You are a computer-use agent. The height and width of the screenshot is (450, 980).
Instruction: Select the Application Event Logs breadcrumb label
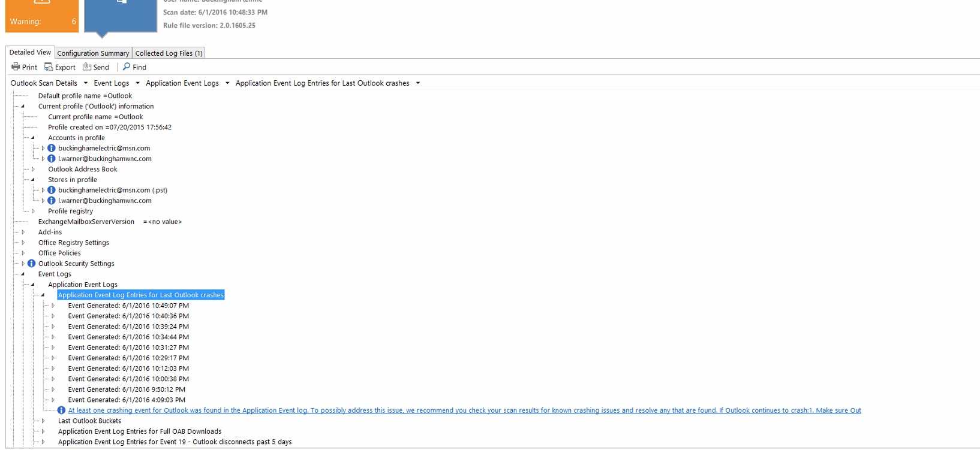pos(182,83)
